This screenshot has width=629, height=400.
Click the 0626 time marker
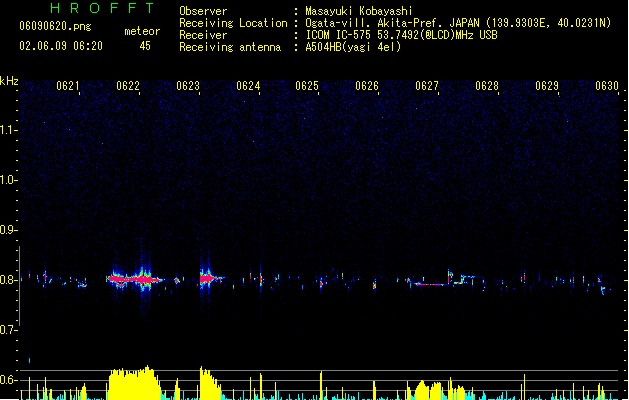click(367, 86)
